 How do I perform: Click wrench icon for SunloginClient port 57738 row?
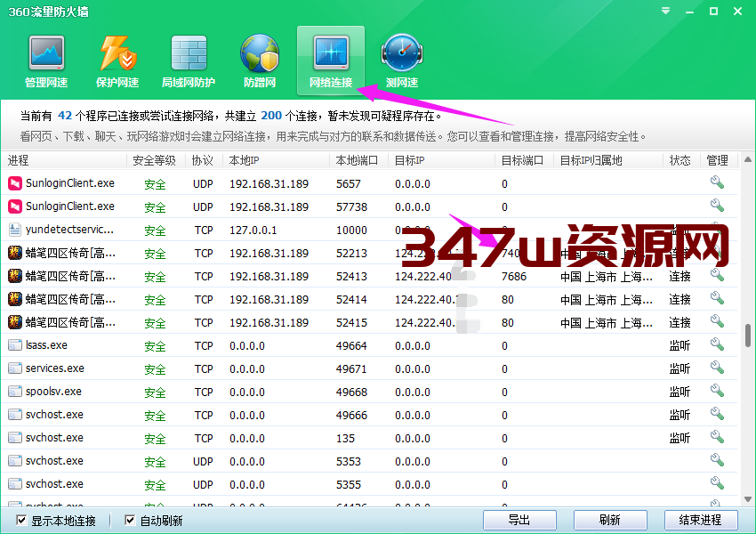pyautogui.click(x=717, y=206)
